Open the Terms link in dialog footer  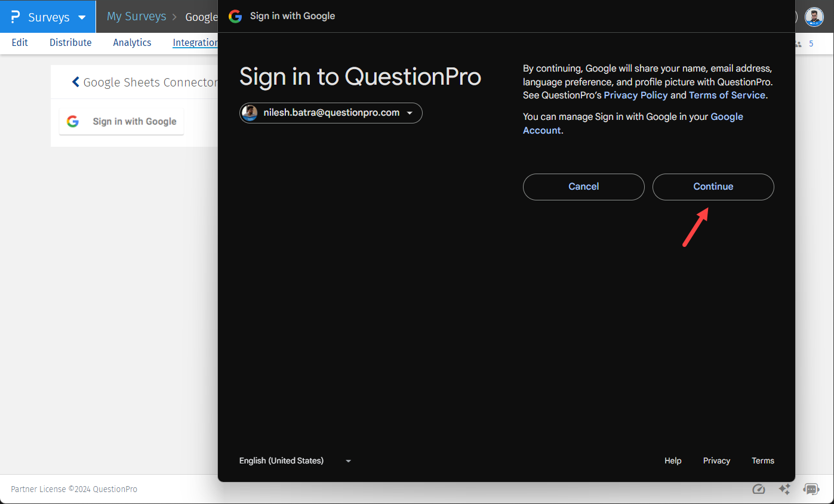tap(763, 460)
